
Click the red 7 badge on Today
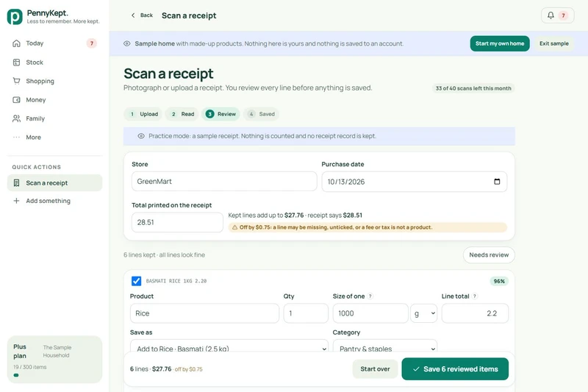(x=91, y=43)
